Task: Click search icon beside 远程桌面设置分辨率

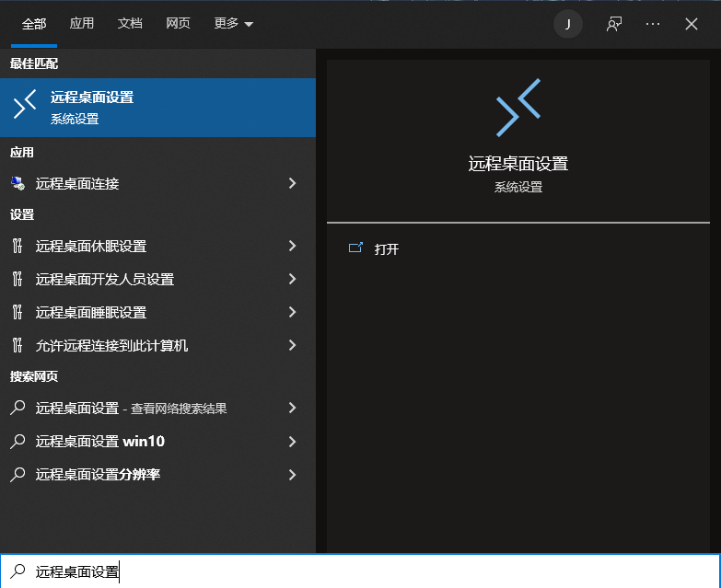Action: point(17,474)
